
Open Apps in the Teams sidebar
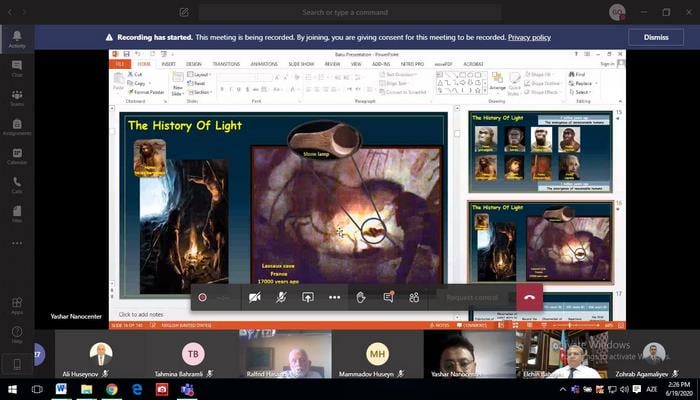17,304
